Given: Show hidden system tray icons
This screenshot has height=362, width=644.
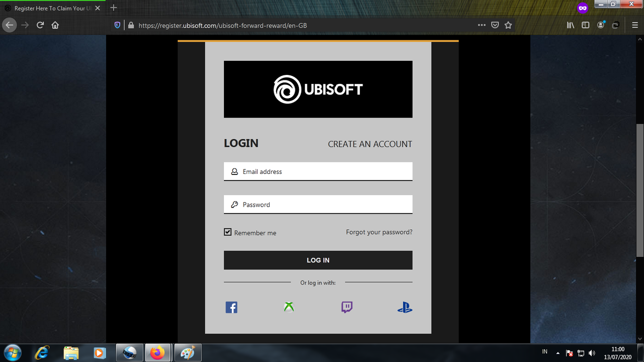Looking at the screenshot, I should 557,353.
